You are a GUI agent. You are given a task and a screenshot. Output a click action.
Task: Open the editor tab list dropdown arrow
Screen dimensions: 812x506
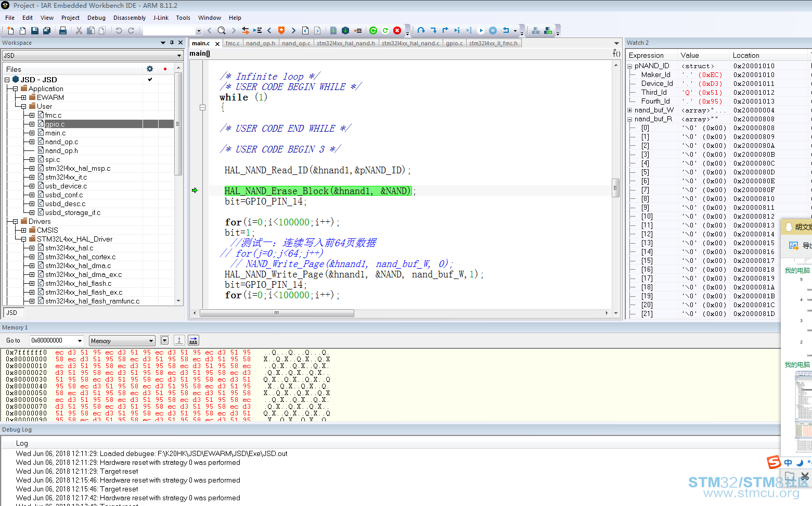(616, 43)
